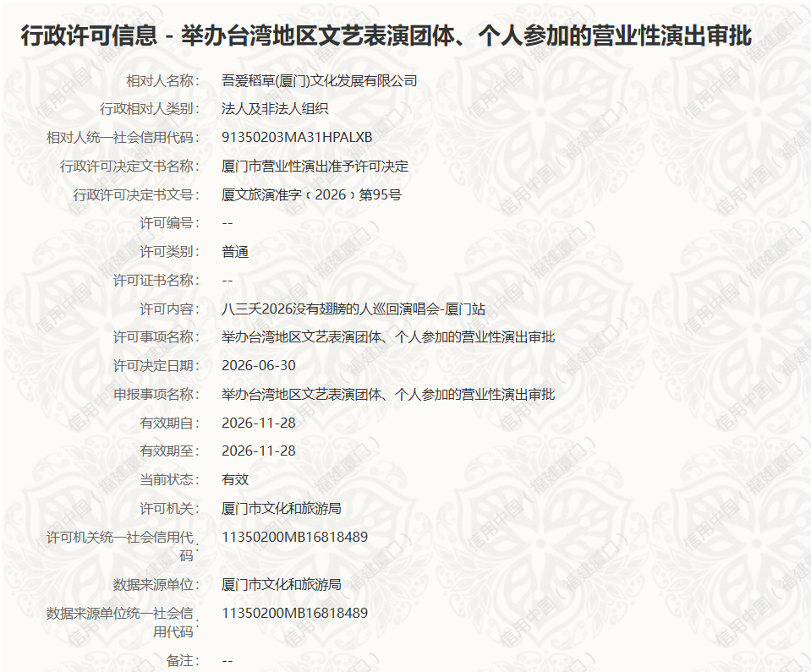Select 申报事项名称 value text
811x672 pixels.
pyautogui.click(x=388, y=395)
